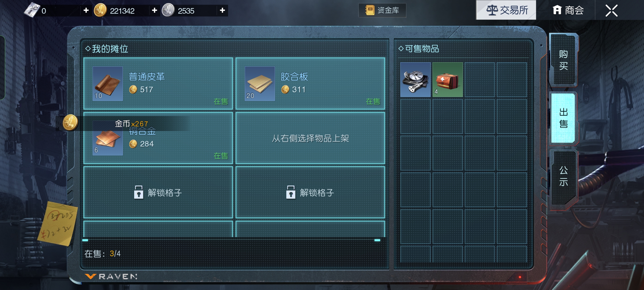Open the 公示 notice side tab

pos(563,176)
